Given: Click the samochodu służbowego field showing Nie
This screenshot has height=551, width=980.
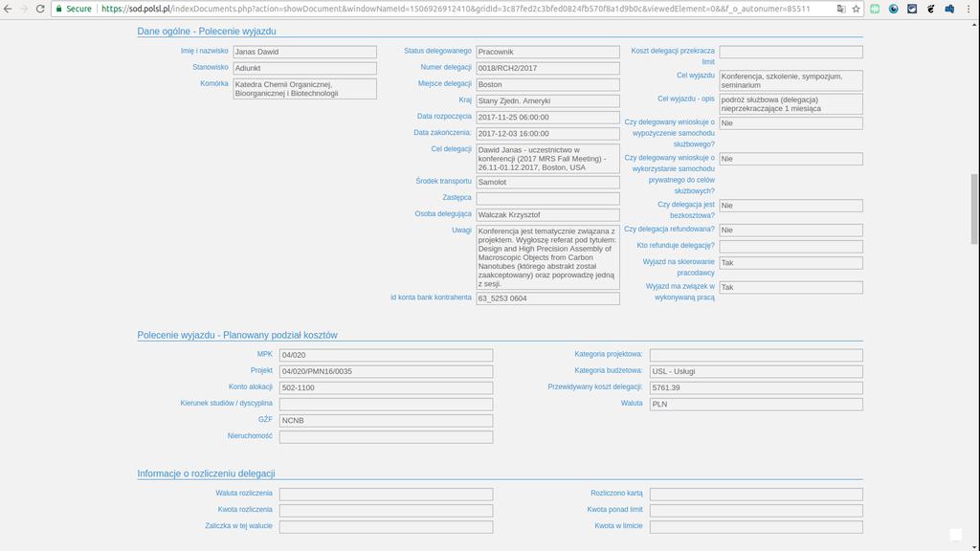Looking at the screenshot, I should coord(791,123).
